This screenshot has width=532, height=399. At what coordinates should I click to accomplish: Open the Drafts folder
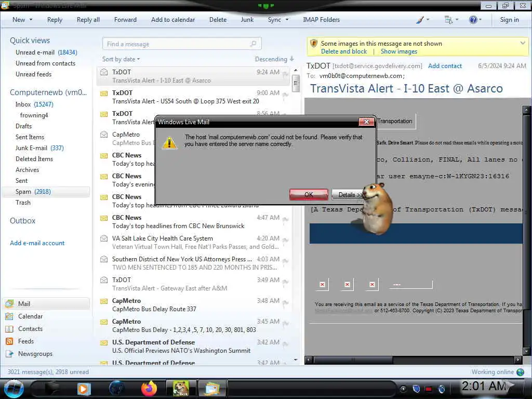click(23, 126)
